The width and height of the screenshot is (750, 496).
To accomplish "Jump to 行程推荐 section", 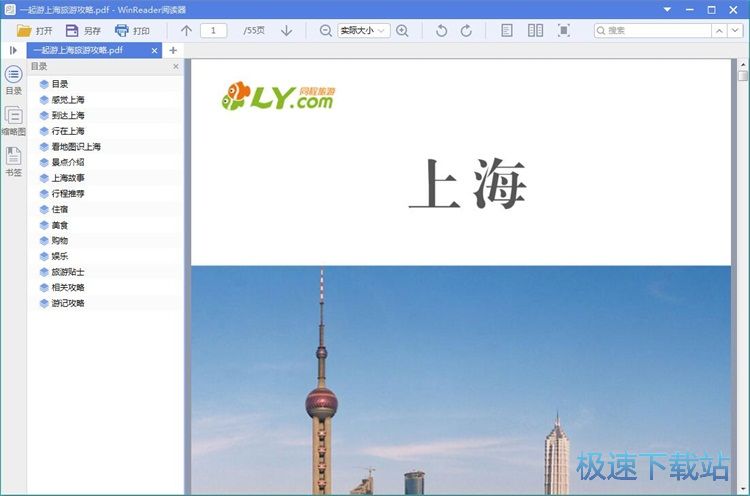I will click(67, 194).
